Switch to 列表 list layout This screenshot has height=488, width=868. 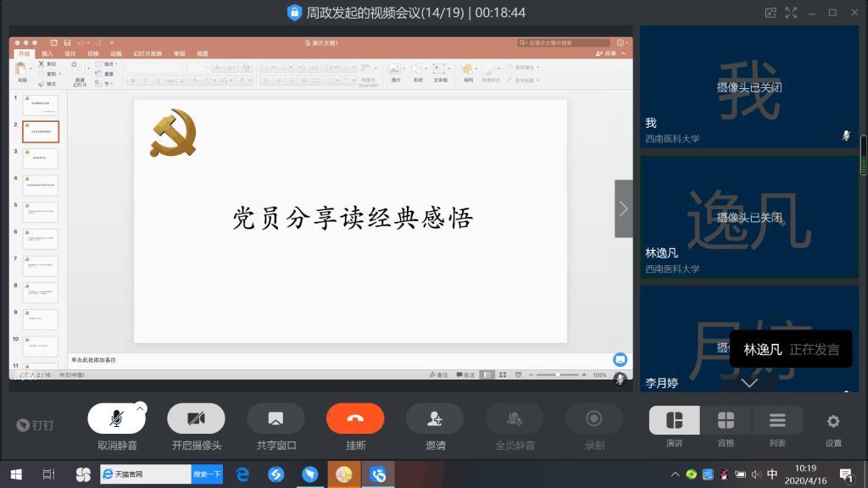777,421
